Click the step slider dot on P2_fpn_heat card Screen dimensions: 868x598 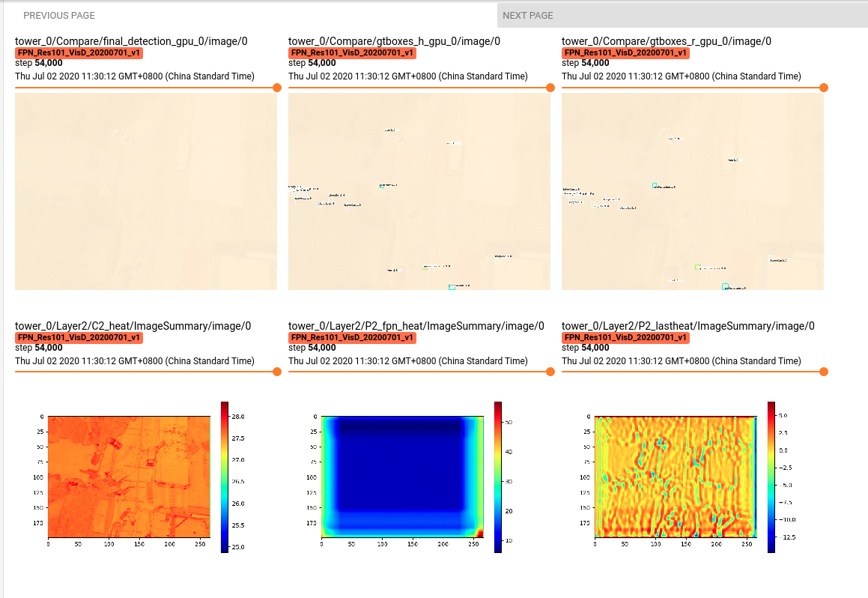point(550,371)
